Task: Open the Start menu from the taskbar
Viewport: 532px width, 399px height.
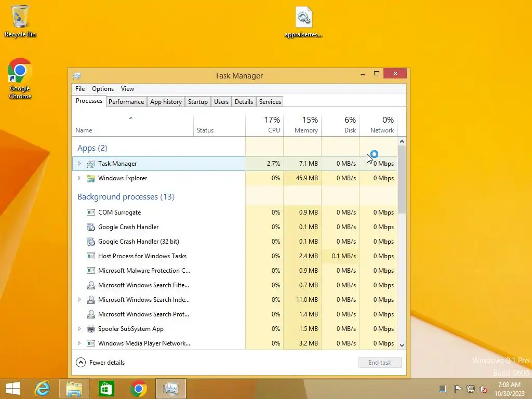Action: (13, 389)
